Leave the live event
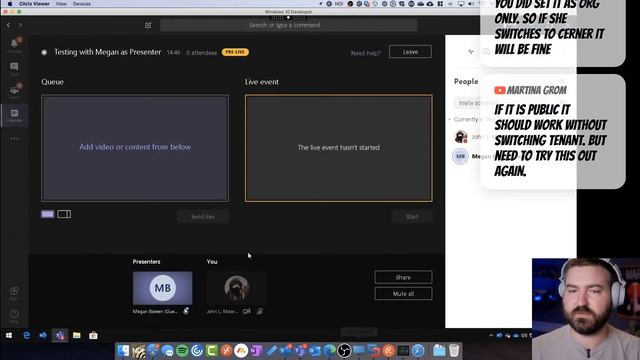This screenshot has height=360, width=640. click(410, 52)
